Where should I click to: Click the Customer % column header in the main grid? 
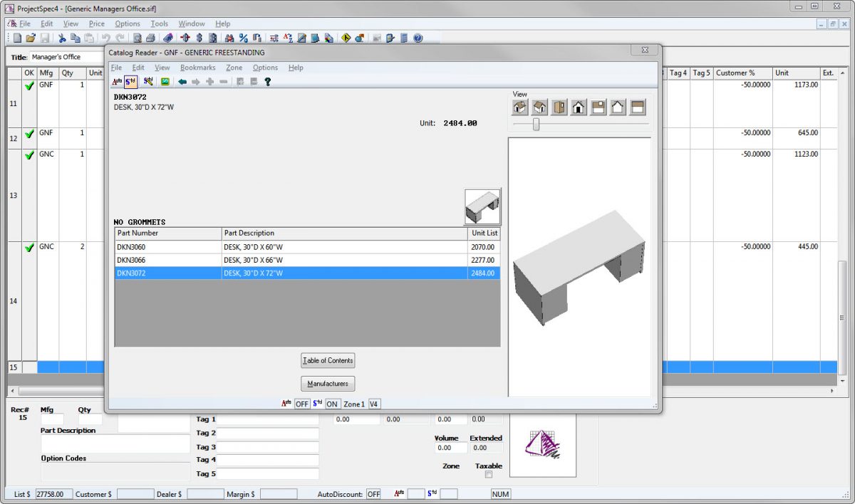point(742,73)
